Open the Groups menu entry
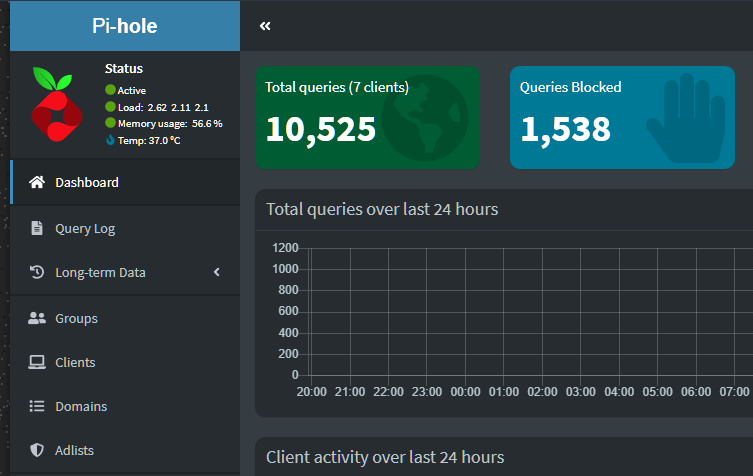This screenshot has height=476, width=753. (x=125, y=318)
